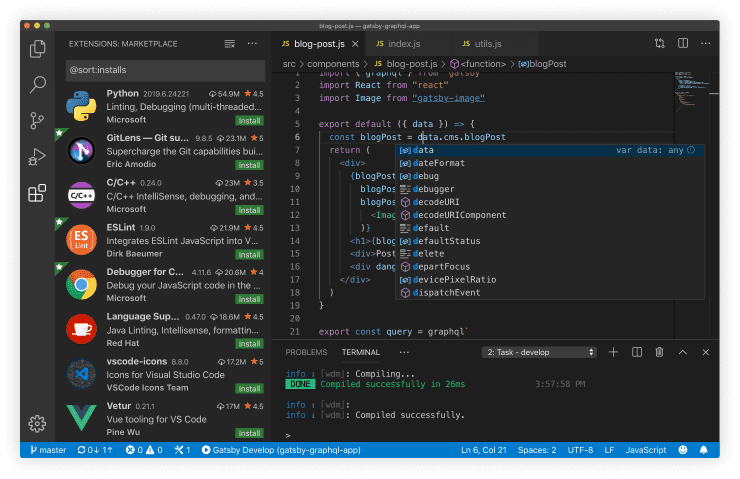Maximize the panel with chevron up
This screenshot has width=740, height=479.
coord(682,352)
